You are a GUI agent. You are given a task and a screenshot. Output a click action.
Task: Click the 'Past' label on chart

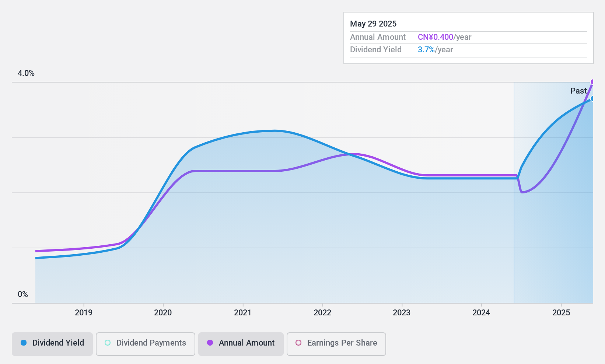[x=578, y=91]
